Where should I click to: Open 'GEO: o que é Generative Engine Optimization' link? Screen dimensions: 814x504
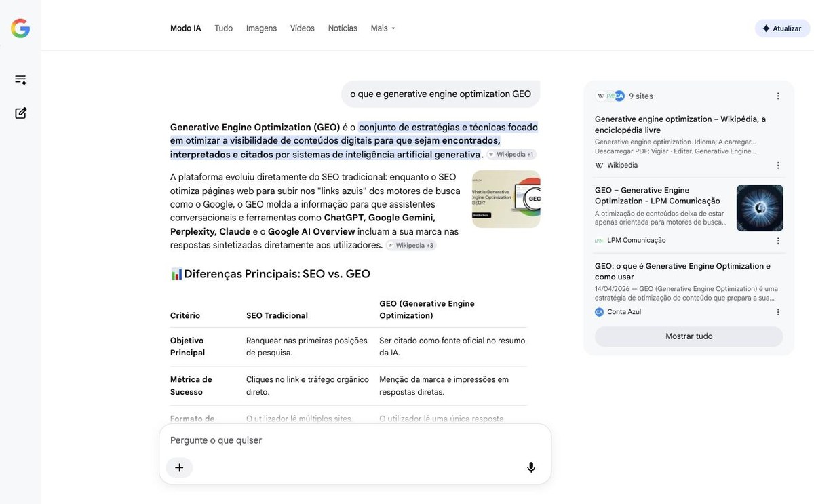pos(682,271)
